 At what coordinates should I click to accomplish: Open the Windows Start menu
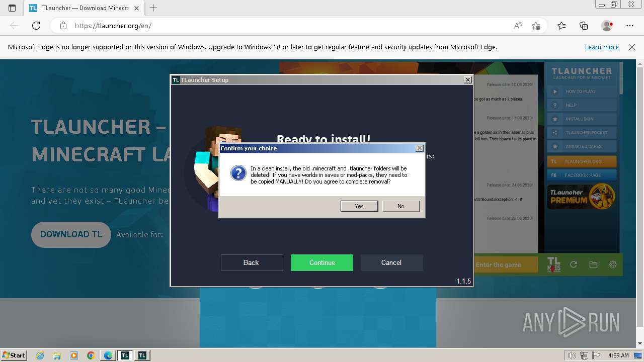click(x=14, y=355)
